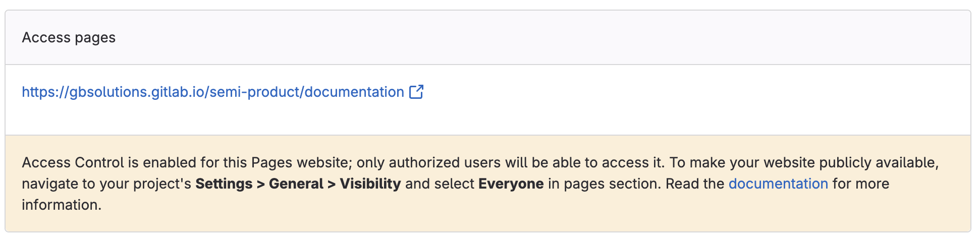Screen dimensions: 980x240
Task: Click the external link icon beside the URL
Action: point(416,92)
